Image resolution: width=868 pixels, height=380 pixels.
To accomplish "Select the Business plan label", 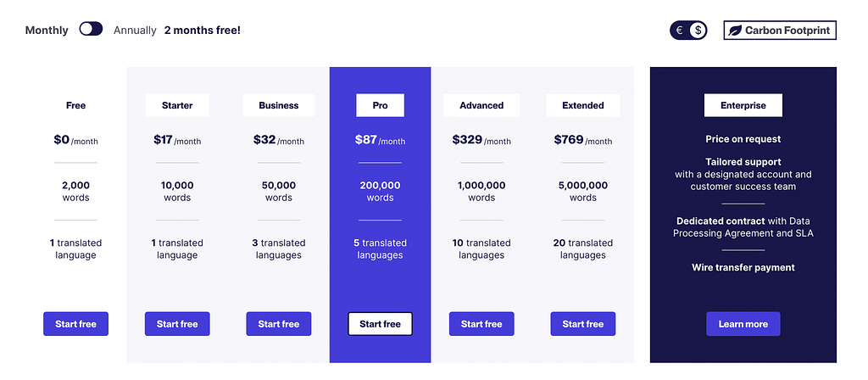I will pos(279,106).
